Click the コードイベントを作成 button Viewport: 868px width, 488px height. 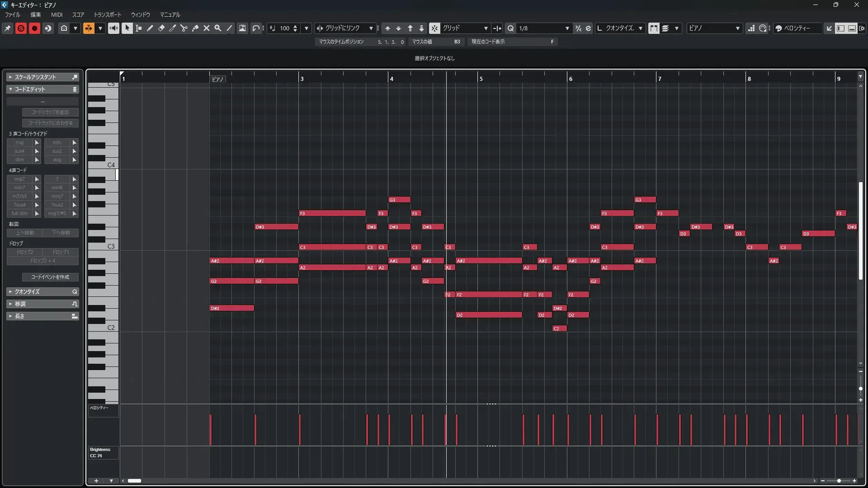tap(50, 277)
